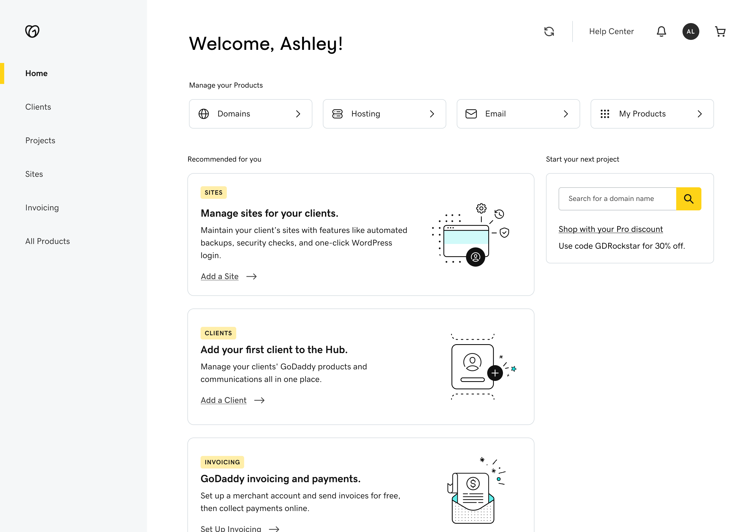Screen dimensions: 756x532
Task: Click the Set Up Invoicing link
Action: point(230,528)
